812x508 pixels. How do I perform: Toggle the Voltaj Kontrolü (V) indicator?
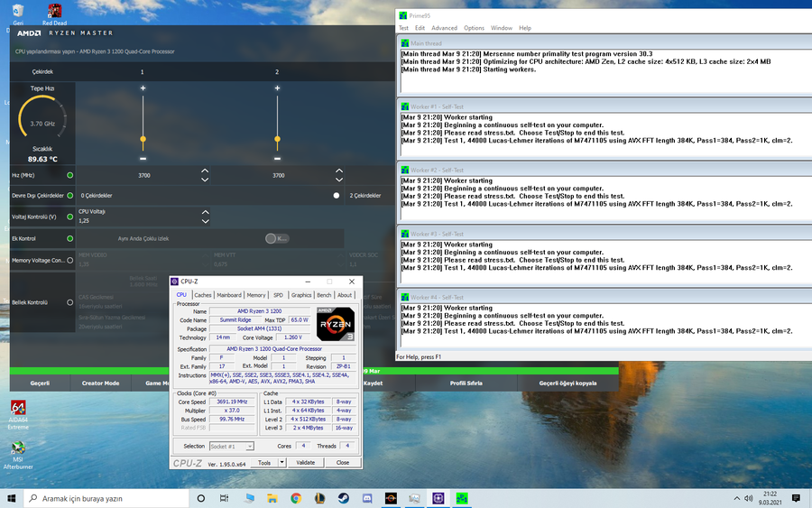click(x=69, y=217)
